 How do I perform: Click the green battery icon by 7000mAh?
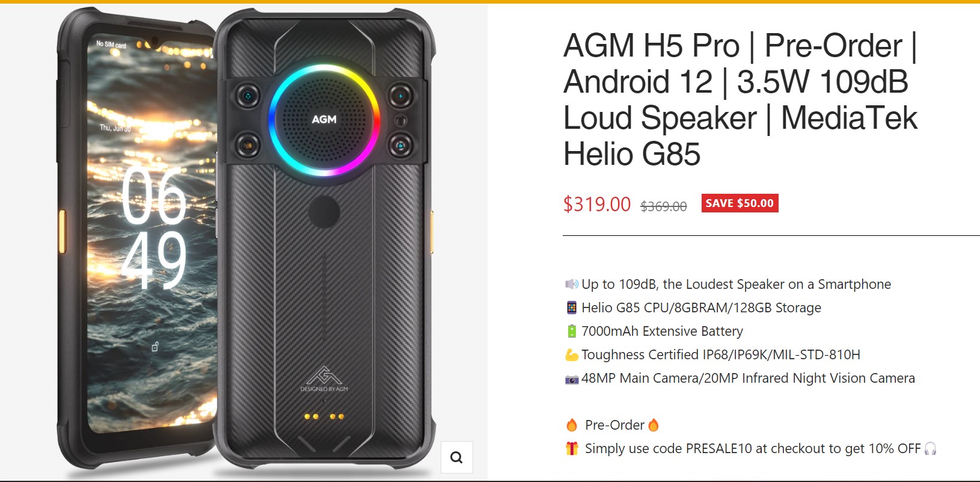pos(572,331)
